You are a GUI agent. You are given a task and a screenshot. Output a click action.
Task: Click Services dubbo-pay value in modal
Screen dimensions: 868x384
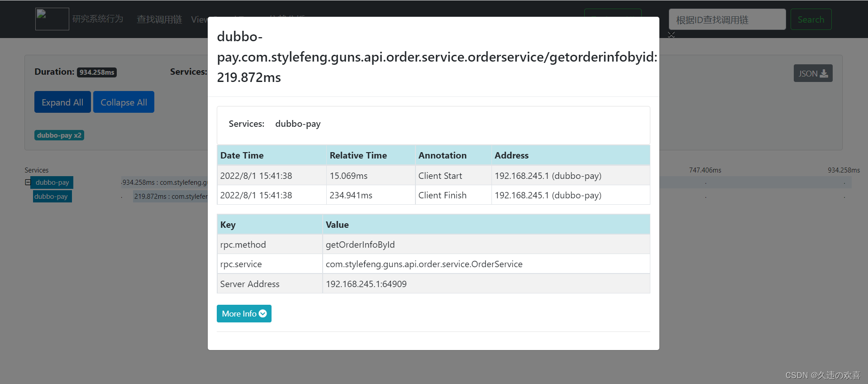coord(298,124)
